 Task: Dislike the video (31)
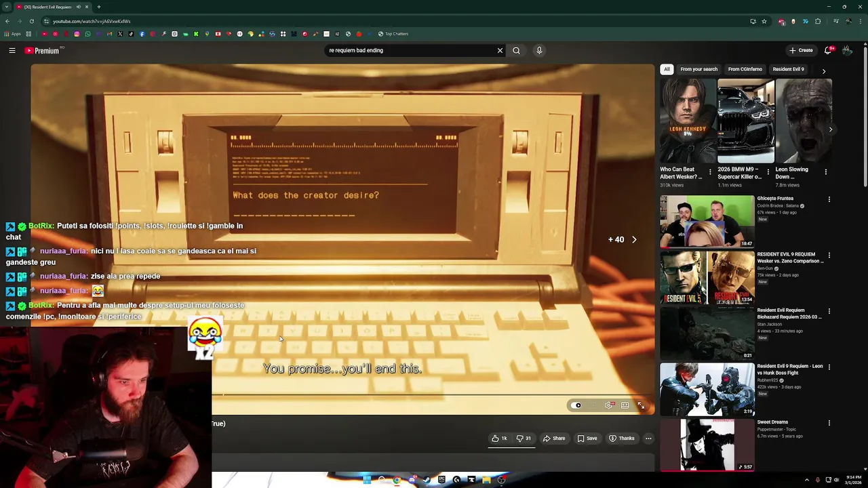(x=524, y=439)
